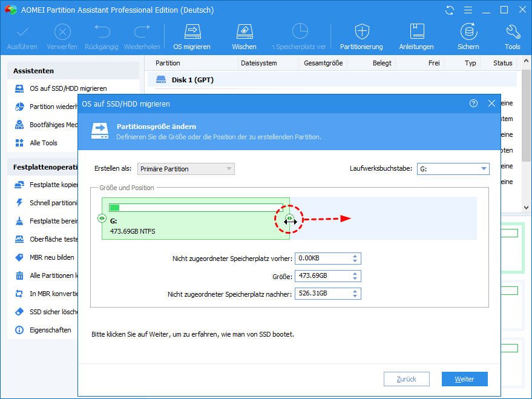The width and height of the screenshot is (532, 399).
Task: Click the right partition resize handle
Action: 289,218
